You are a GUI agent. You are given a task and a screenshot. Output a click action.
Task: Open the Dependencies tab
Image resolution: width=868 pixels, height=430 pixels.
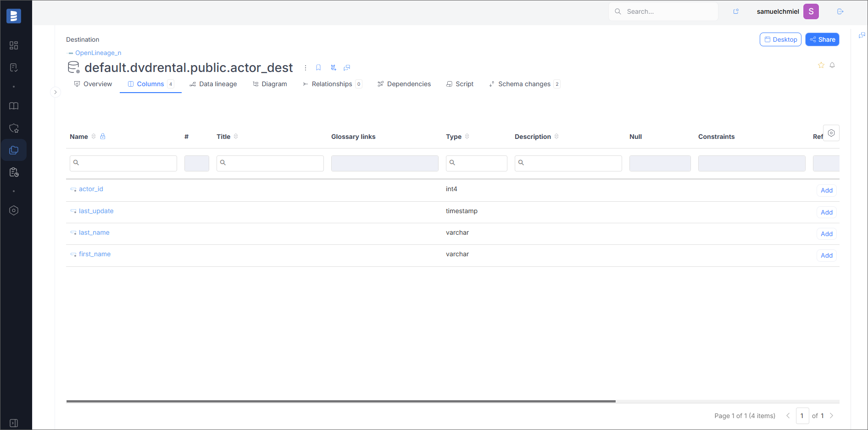pyautogui.click(x=404, y=84)
